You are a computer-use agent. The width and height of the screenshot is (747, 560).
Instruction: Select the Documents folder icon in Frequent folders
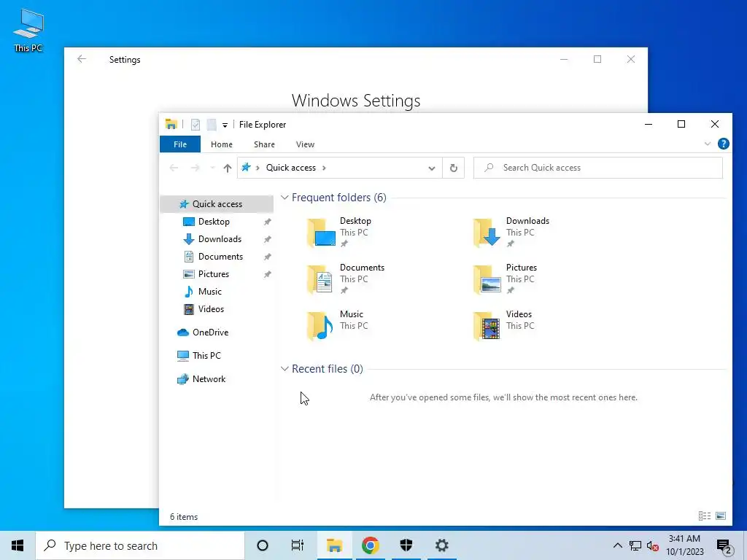point(320,279)
